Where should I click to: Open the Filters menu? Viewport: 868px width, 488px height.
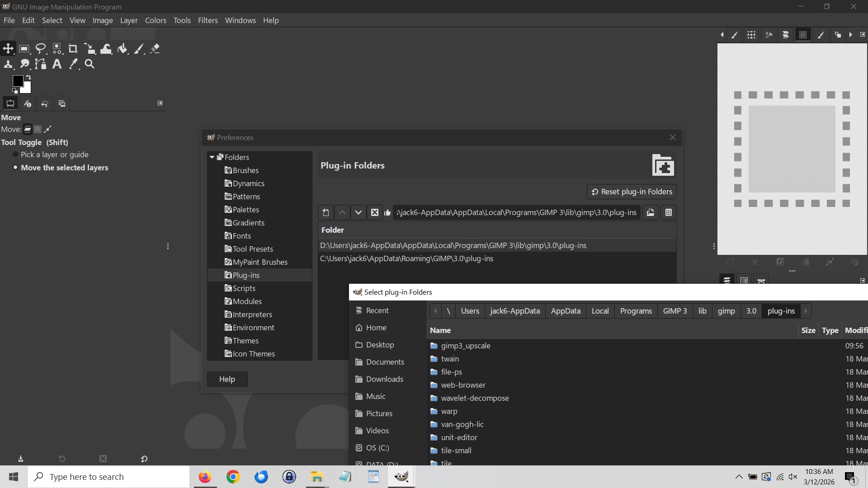point(208,20)
